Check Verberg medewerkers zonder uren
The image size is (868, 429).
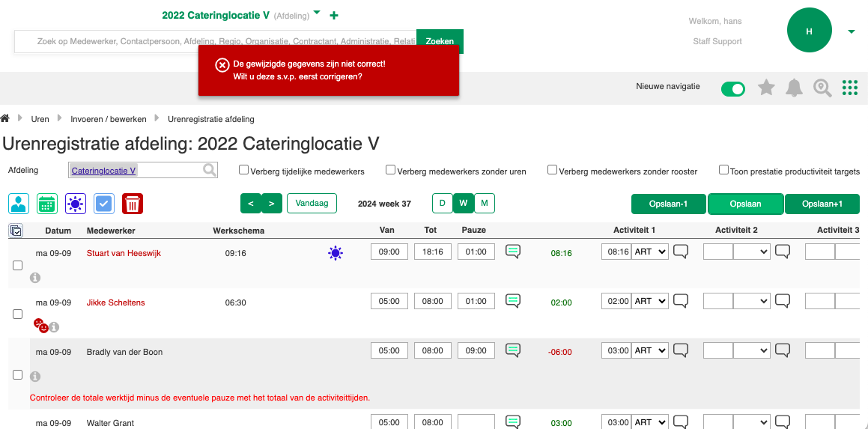click(x=390, y=170)
